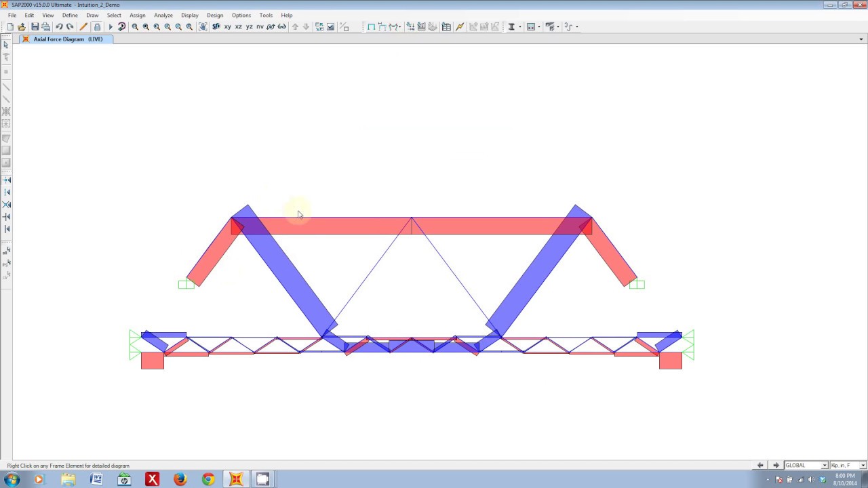This screenshot has width=868, height=488.
Task: Click the Move Up in List arrow
Action: 295,27
